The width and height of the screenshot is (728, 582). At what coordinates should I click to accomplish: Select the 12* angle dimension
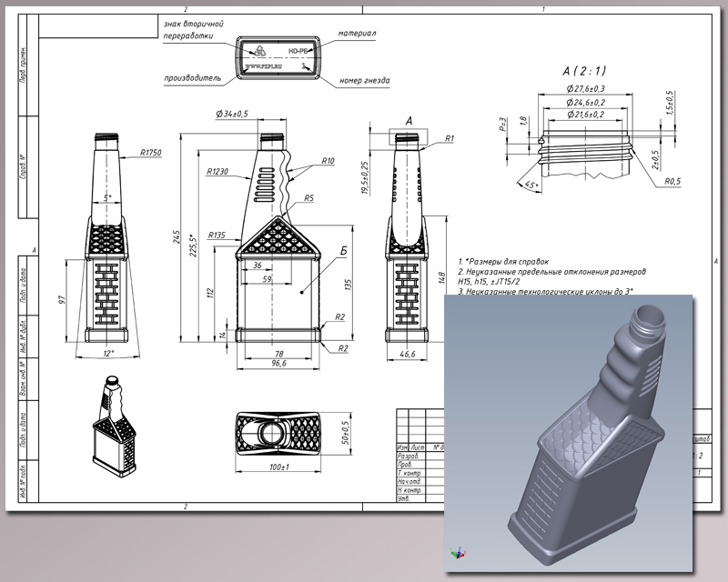(x=107, y=354)
